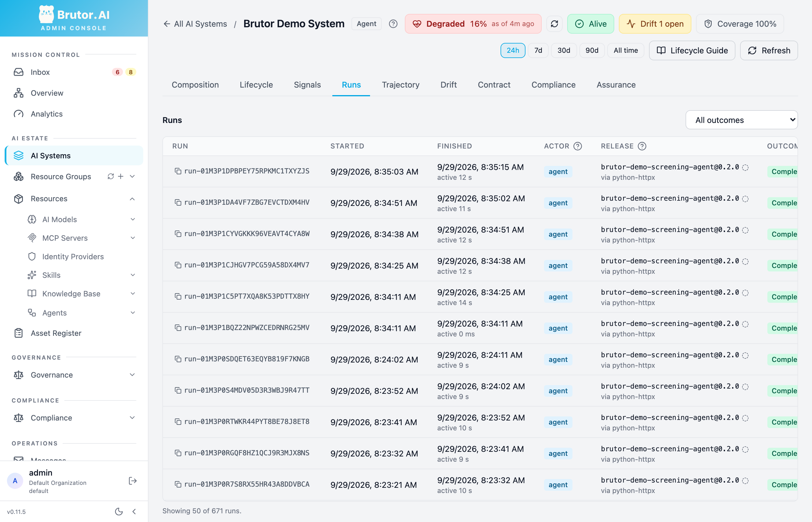Click release status icon in first run row
The width and height of the screenshot is (812, 522).
click(x=745, y=167)
